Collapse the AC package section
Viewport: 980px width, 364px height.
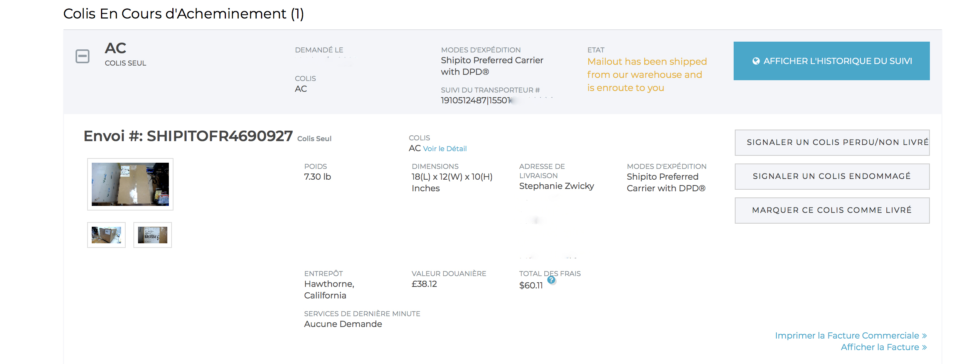[x=83, y=56]
